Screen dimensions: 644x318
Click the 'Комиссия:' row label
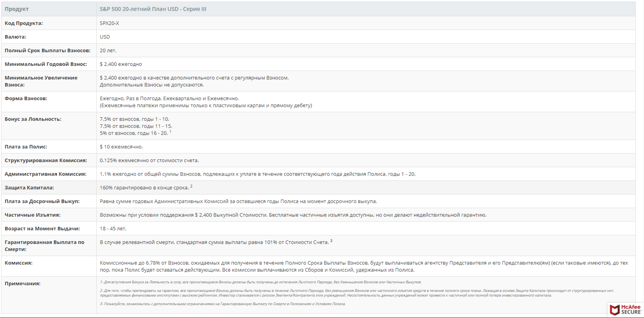click(x=19, y=263)
